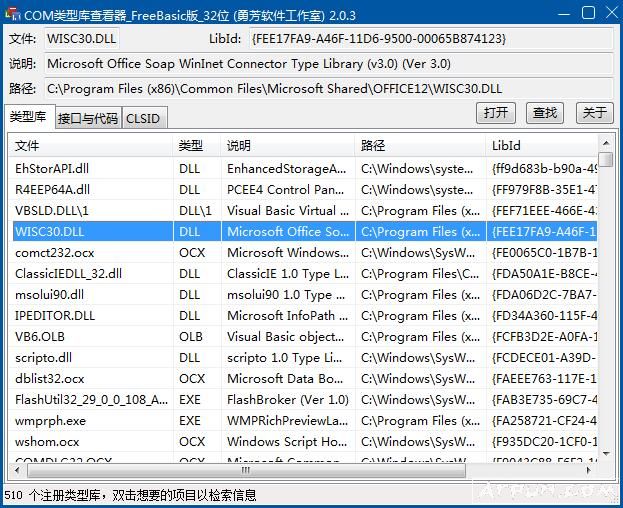
Task: Sort by the 文件 column header
Action: coord(91,146)
